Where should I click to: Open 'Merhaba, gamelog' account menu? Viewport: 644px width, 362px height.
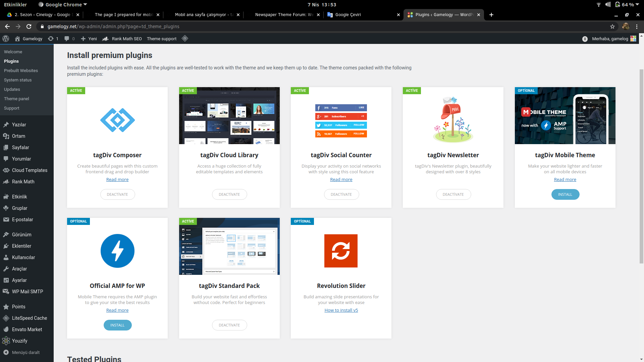(614, 39)
